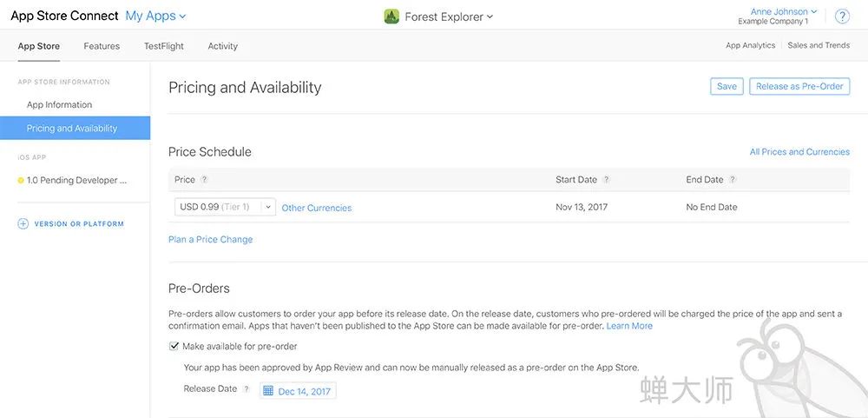Click the plus icon for Version or Platform
Image resolution: width=868 pixels, height=418 pixels.
click(23, 224)
